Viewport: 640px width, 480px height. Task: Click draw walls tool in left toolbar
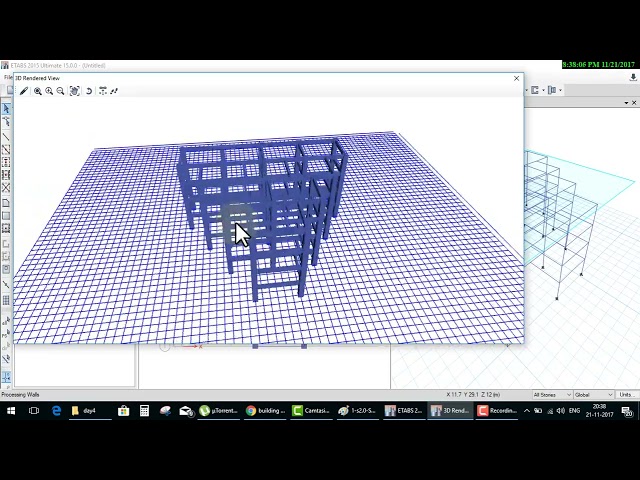tap(6, 244)
